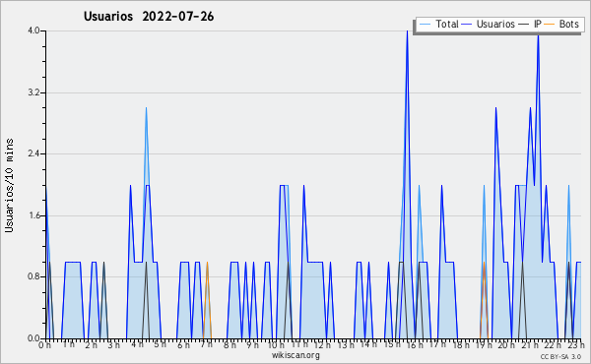The width and height of the screenshot is (591, 364).
Task: Click the orange Bots spike near 7 h
Action: coord(207,300)
